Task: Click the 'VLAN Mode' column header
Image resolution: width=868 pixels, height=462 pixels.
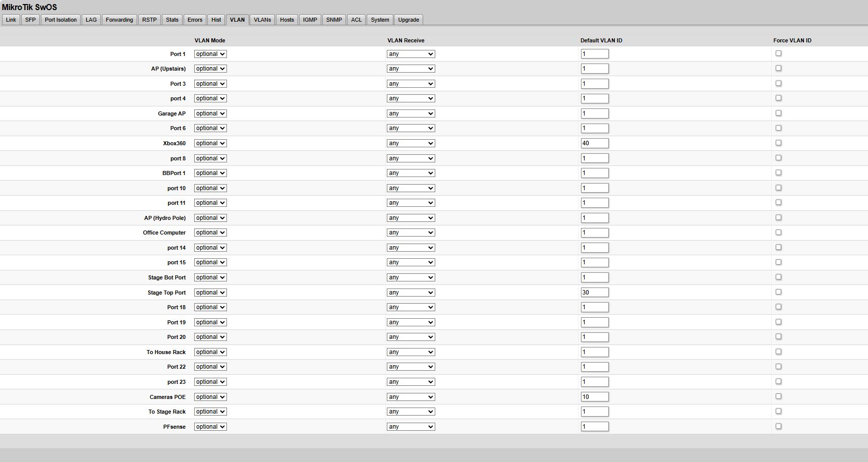Action: coord(210,40)
